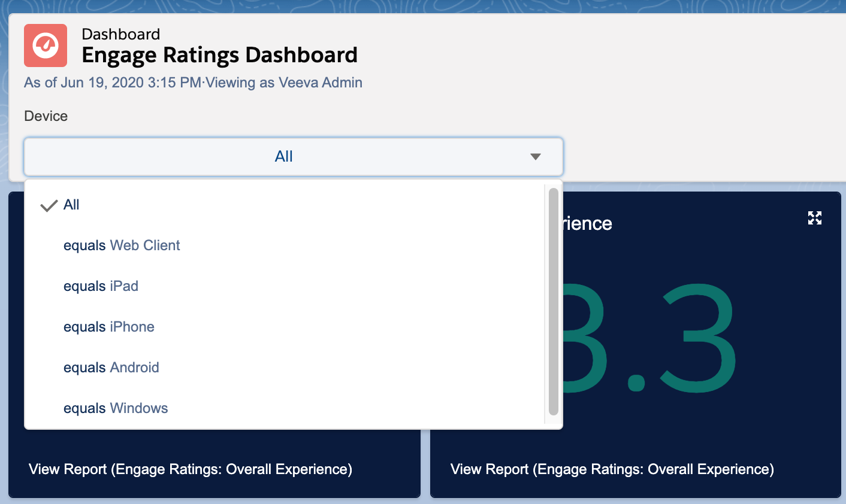Click the small "Dashboard" label above the title

tap(121, 34)
